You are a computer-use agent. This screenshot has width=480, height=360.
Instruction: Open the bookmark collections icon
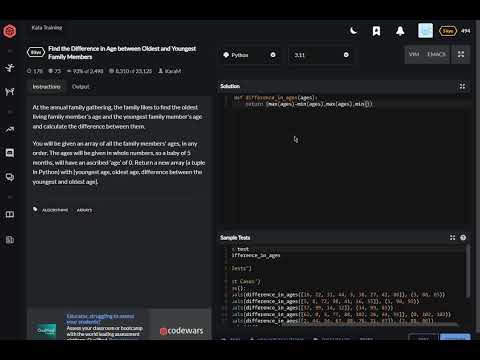tap(376, 31)
